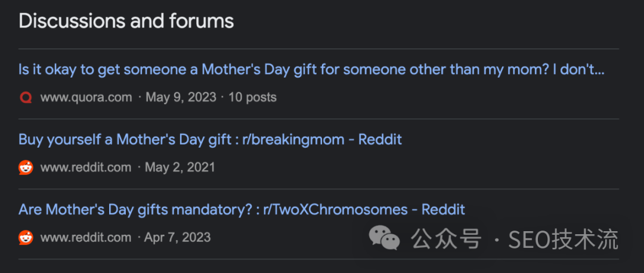Viewport: 644px width, 273px height.
Task: Click www.reddit.com next to Apr 7, 2023
Action: 86,237
